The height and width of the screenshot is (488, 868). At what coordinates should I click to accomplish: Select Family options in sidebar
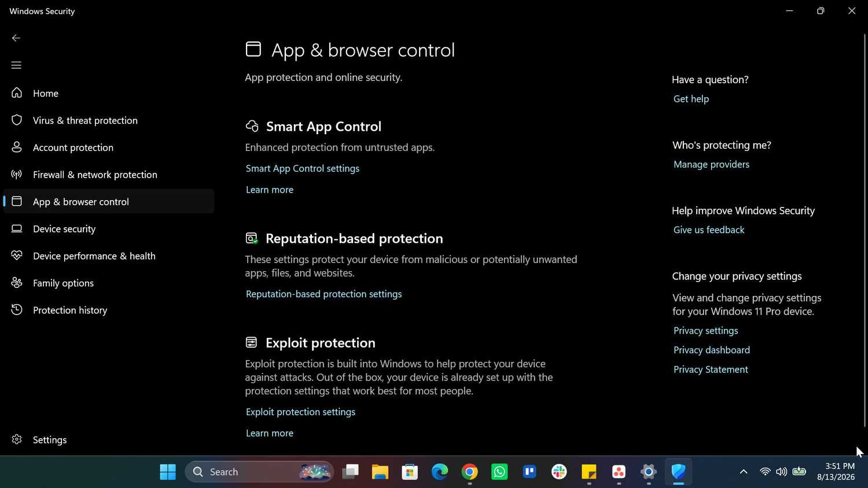(x=109, y=283)
